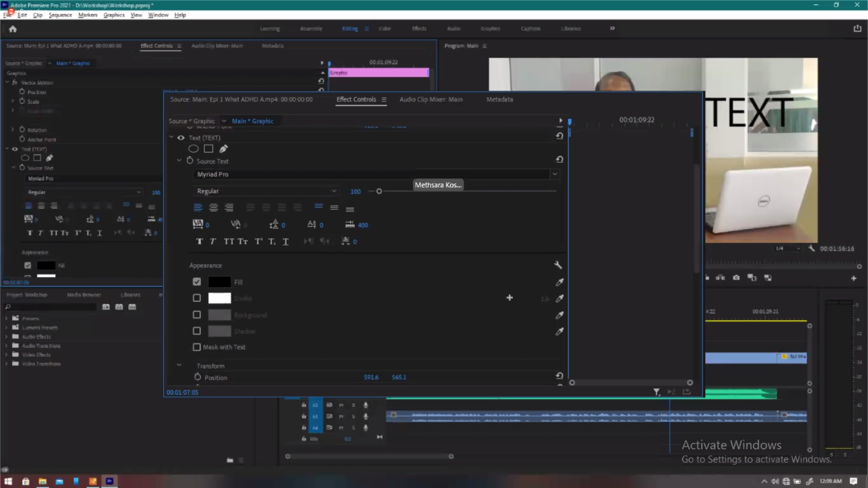Click the Fill color eyedropper icon
This screenshot has height=488, width=868.
coord(559,282)
